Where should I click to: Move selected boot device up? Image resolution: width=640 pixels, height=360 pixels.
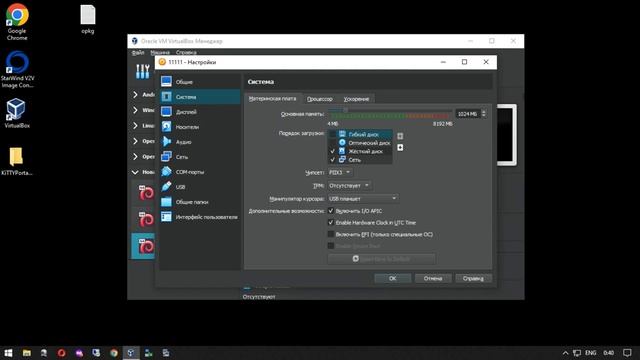400,136
